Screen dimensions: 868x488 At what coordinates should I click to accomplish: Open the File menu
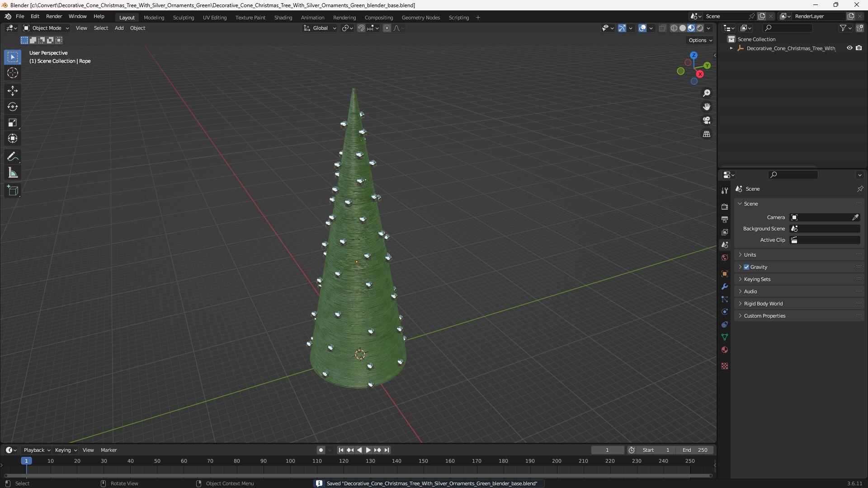(x=20, y=16)
